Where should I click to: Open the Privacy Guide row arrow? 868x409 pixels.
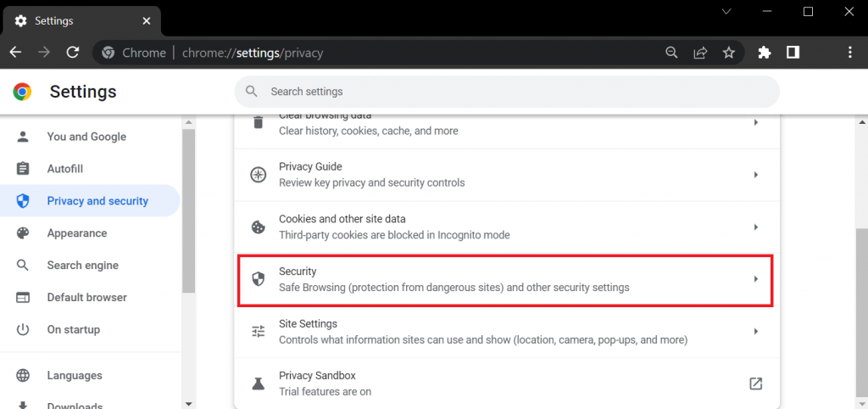(x=755, y=175)
